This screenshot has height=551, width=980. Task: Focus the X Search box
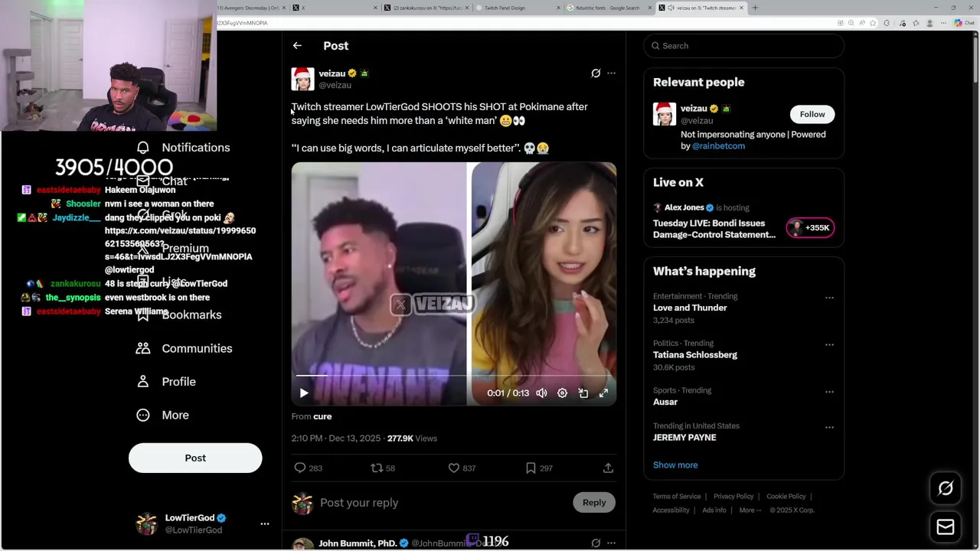click(743, 46)
